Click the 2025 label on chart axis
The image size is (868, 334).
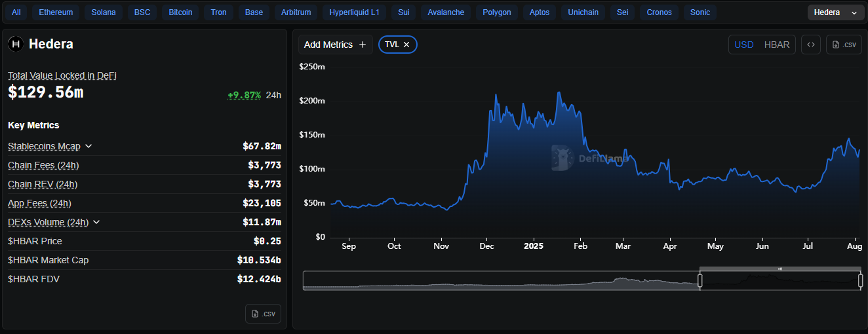(534, 246)
